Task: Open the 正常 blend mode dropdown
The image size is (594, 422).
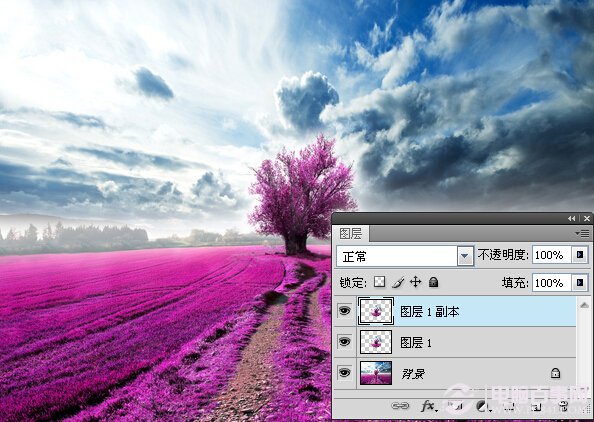Action: click(465, 256)
